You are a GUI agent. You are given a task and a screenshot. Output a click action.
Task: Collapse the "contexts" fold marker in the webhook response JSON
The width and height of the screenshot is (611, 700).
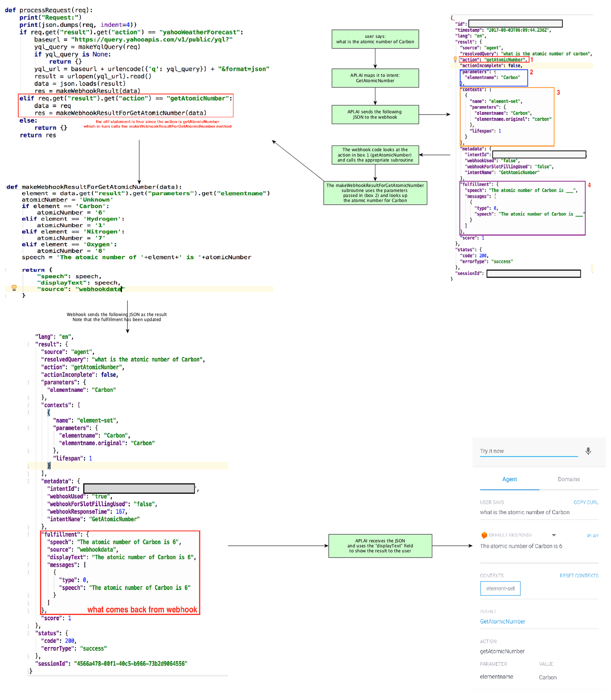click(x=28, y=405)
